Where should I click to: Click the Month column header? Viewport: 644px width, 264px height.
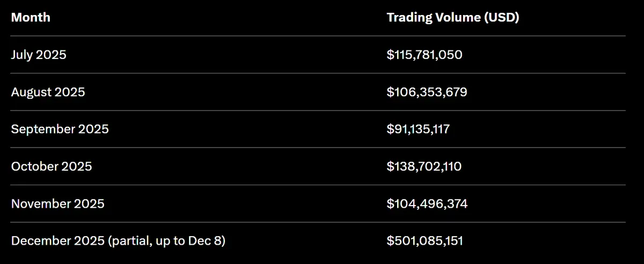31,17
